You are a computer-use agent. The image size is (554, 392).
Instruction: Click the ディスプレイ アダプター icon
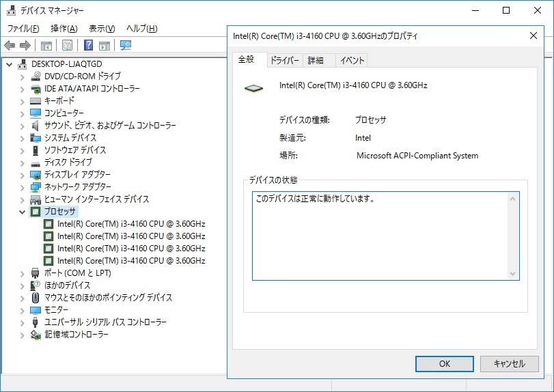pos(36,175)
